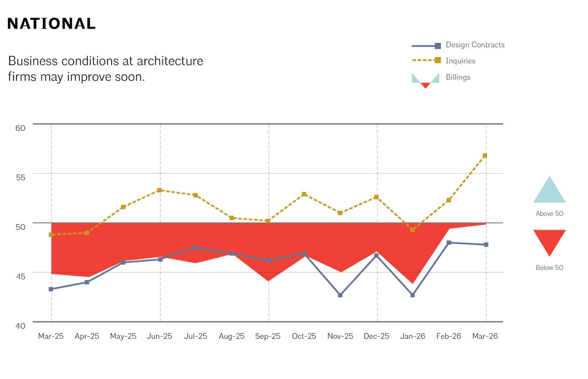Click the Inquiries point at Jan-26
This screenshot has width=588, height=379.
tap(412, 230)
